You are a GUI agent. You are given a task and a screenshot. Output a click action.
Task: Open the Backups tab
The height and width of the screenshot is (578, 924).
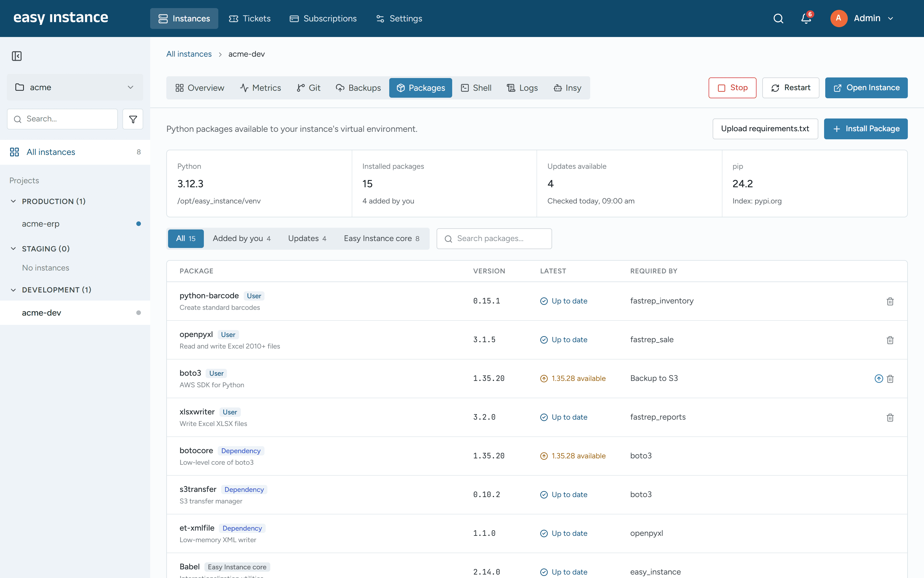pyautogui.click(x=358, y=88)
